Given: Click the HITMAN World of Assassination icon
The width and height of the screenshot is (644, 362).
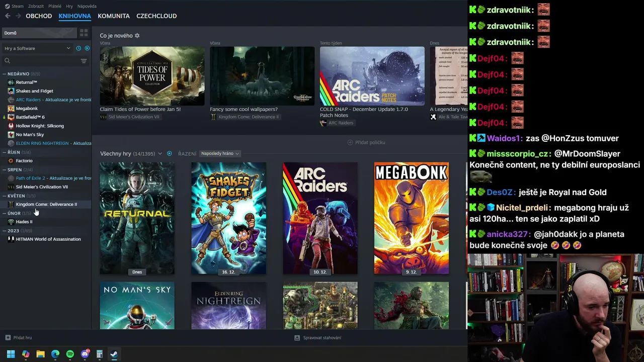Looking at the screenshot, I should pos(11,239).
